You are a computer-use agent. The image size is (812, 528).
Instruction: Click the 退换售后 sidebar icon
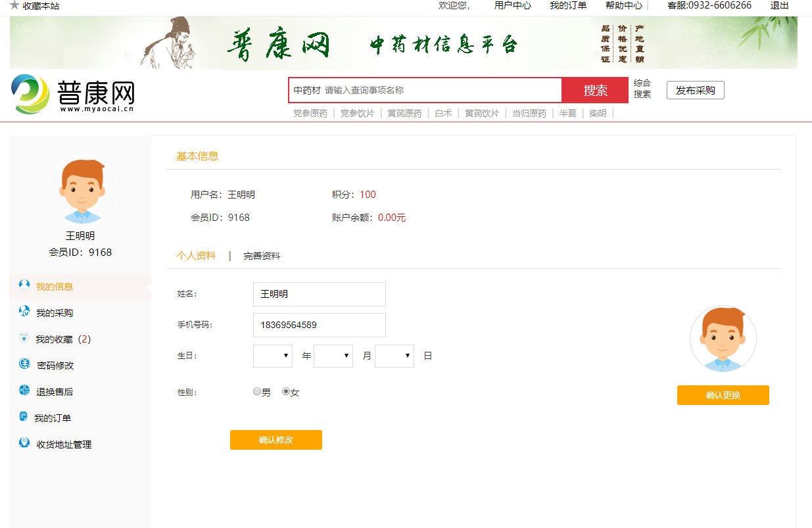24,391
